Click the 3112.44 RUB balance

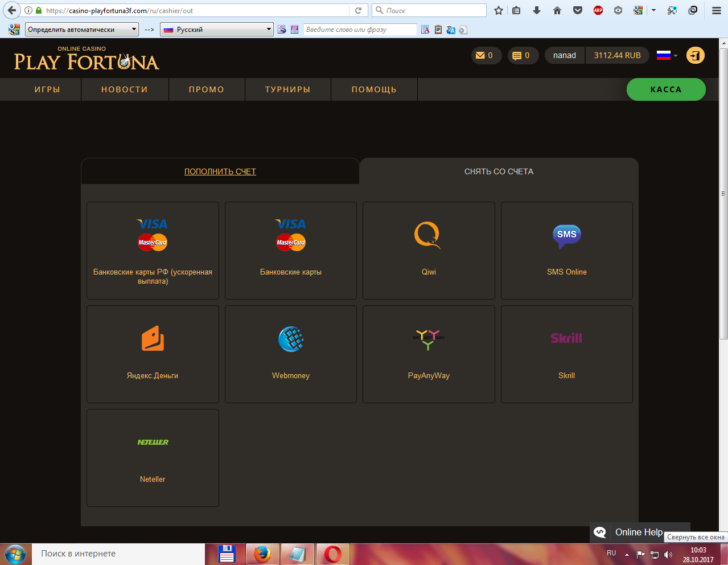click(618, 55)
